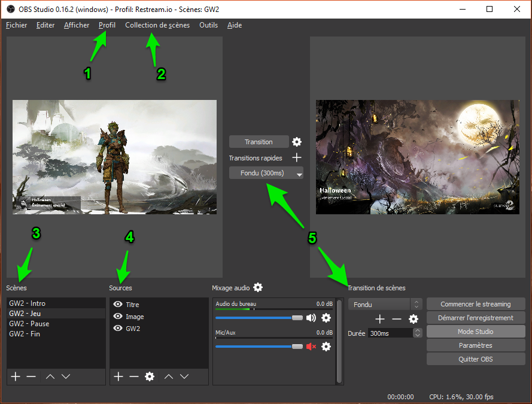
Task: Open the Afficher menu
Action: 77,25
